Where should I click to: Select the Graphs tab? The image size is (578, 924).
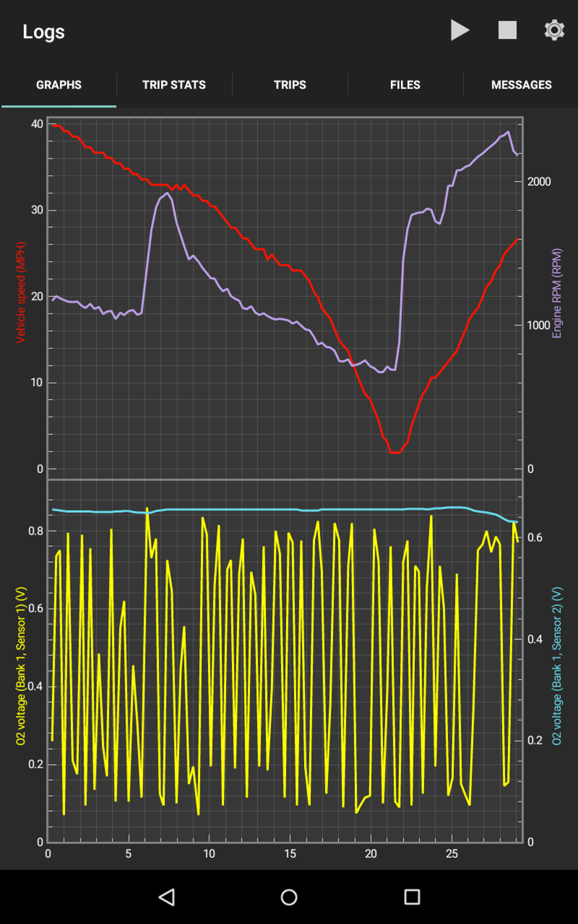tap(58, 85)
